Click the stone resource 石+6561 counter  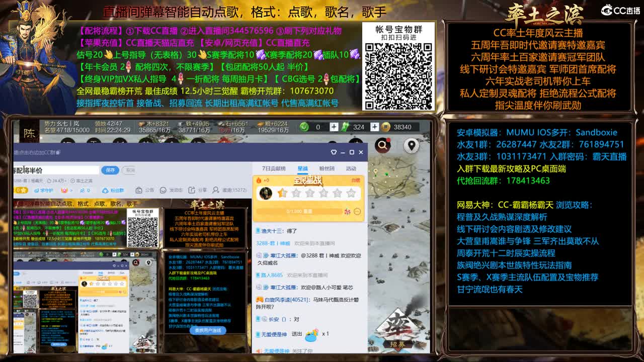(x=232, y=124)
